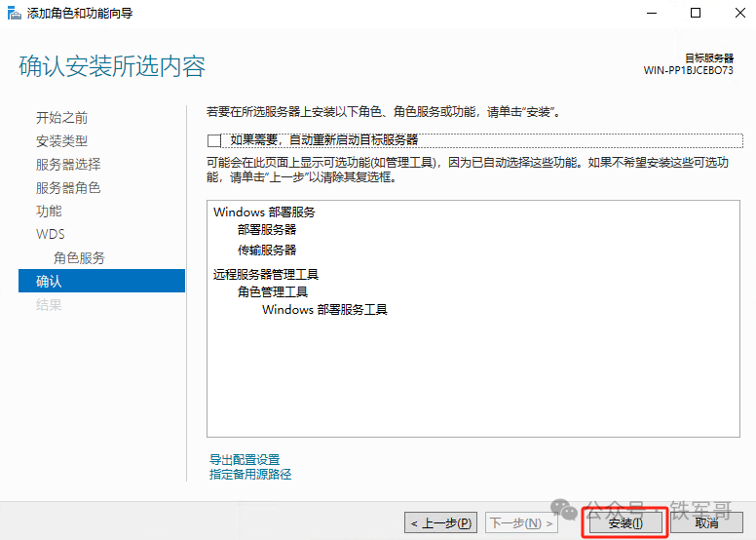Maximize the wizard window
Viewport: 756px width, 540px height.
point(696,13)
